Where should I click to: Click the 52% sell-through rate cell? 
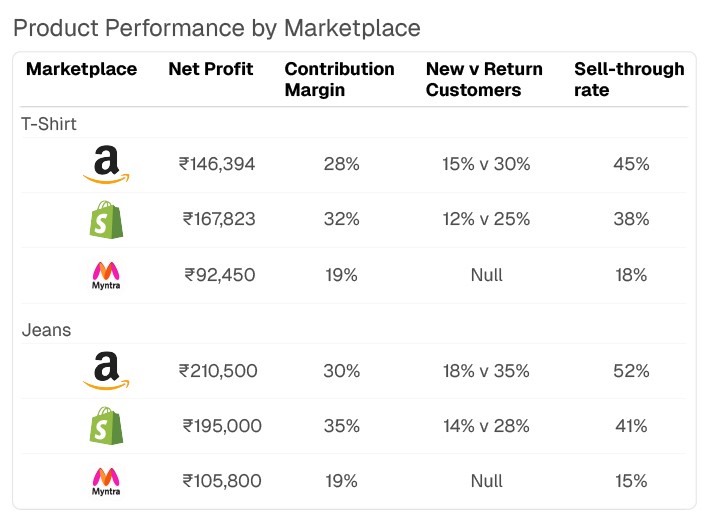[x=631, y=371]
